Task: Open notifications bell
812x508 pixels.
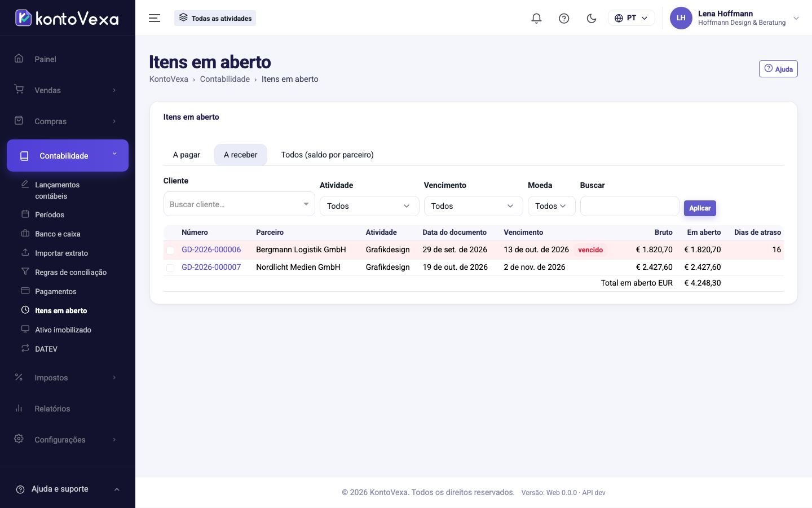Action: (x=536, y=18)
